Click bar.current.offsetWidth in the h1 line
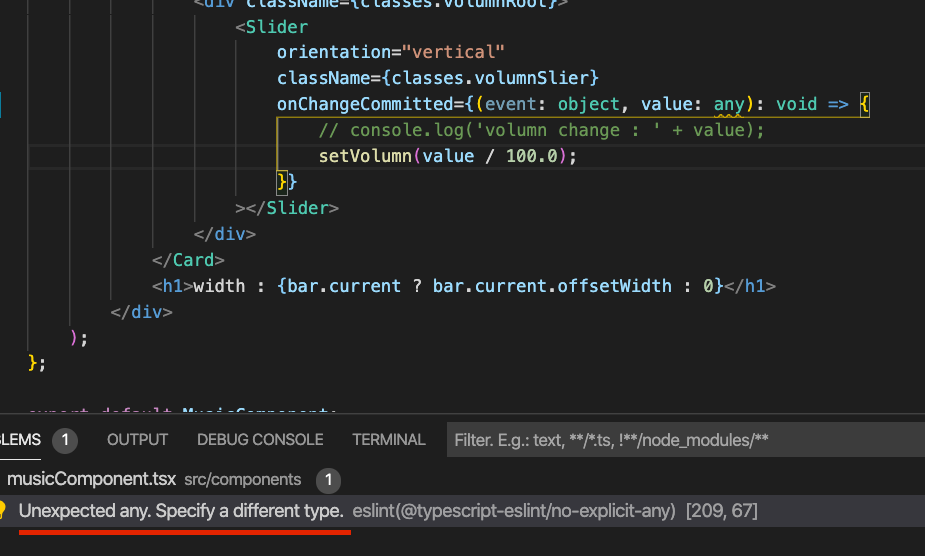925x556 pixels. pos(552,286)
